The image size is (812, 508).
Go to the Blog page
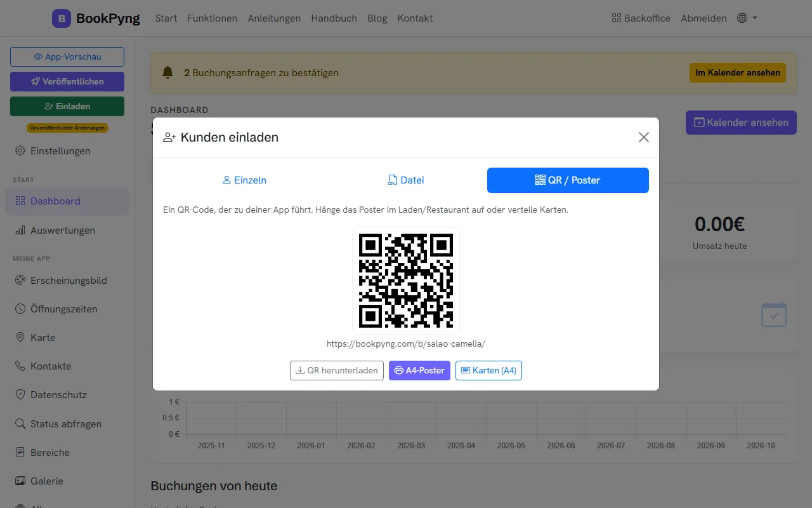pyautogui.click(x=377, y=18)
